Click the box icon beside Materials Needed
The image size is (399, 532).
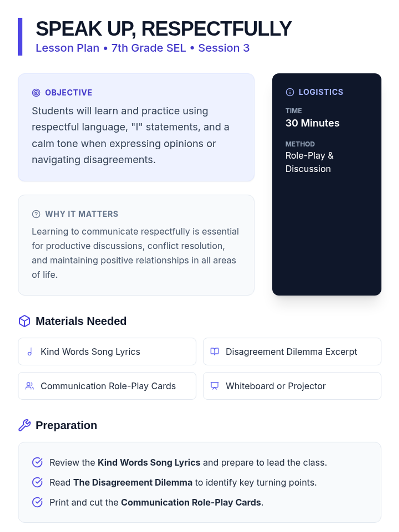coord(25,321)
